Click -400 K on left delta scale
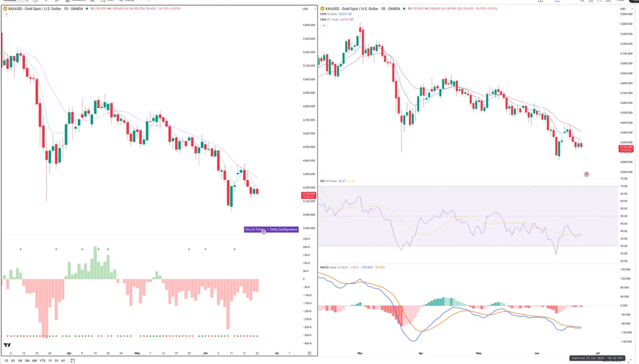This screenshot has width=639, height=364. (307, 343)
